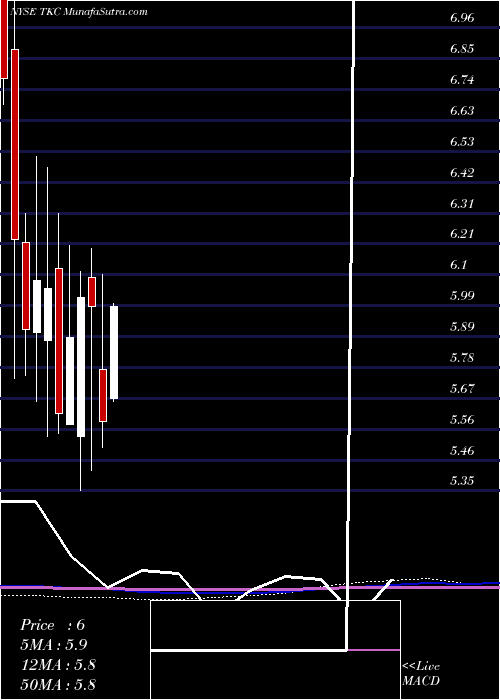Screen dimensions: 500x700
Task: Select the 5.35 price axis label
Action: click(462, 481)
